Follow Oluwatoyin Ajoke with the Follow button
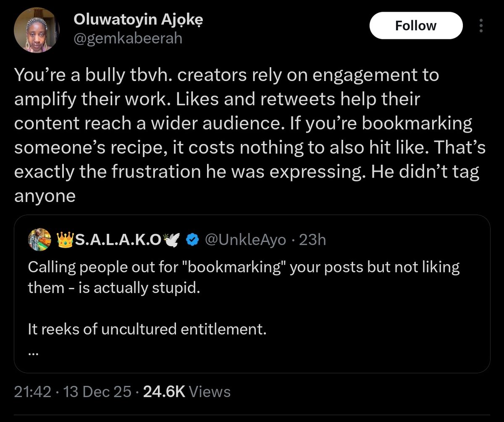The image size is (504, 422). click(416, 26)
